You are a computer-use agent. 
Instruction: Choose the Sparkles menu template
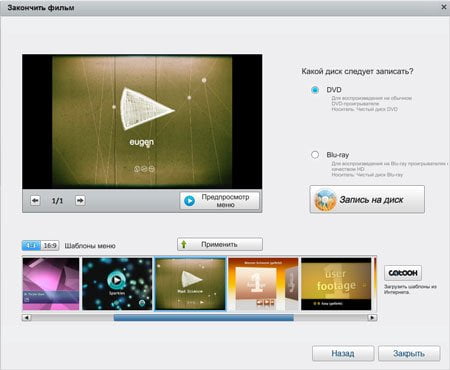coord(117,284)
